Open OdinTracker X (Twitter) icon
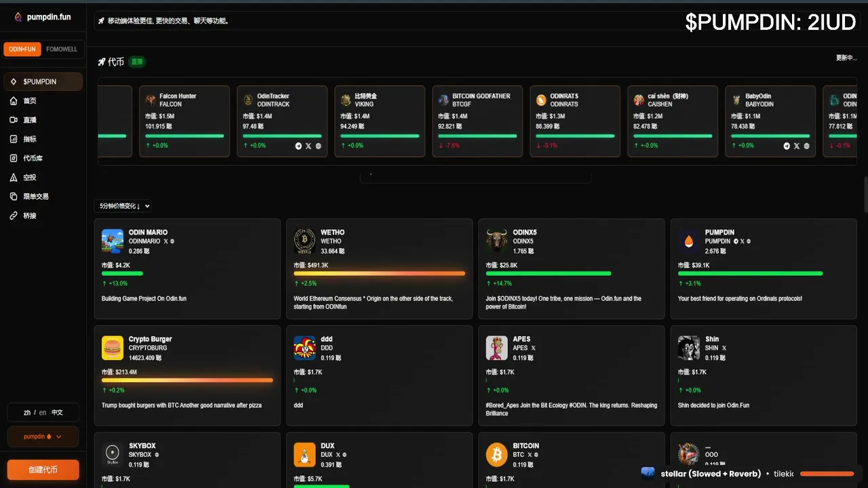The image size is (868, 488). click(309, 146)
